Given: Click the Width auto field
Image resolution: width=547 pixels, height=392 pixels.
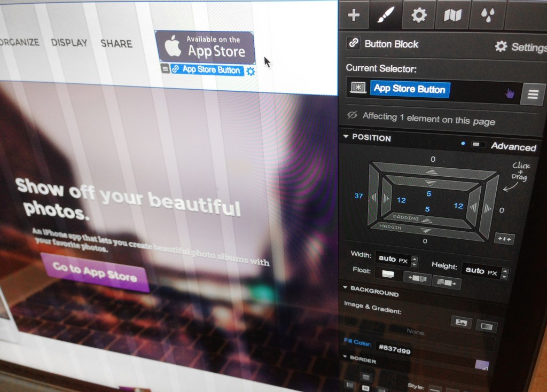Looking at the screenshot, I should tap(393, 259).
